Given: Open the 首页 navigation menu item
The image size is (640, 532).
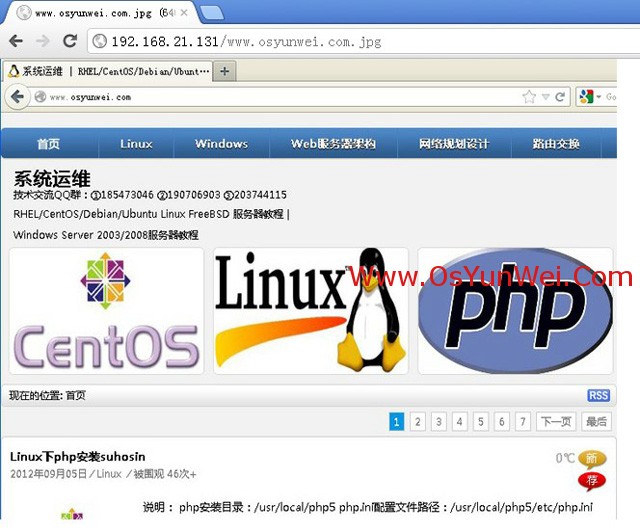Looking at the screenshot, I should (x=49, y=144).
